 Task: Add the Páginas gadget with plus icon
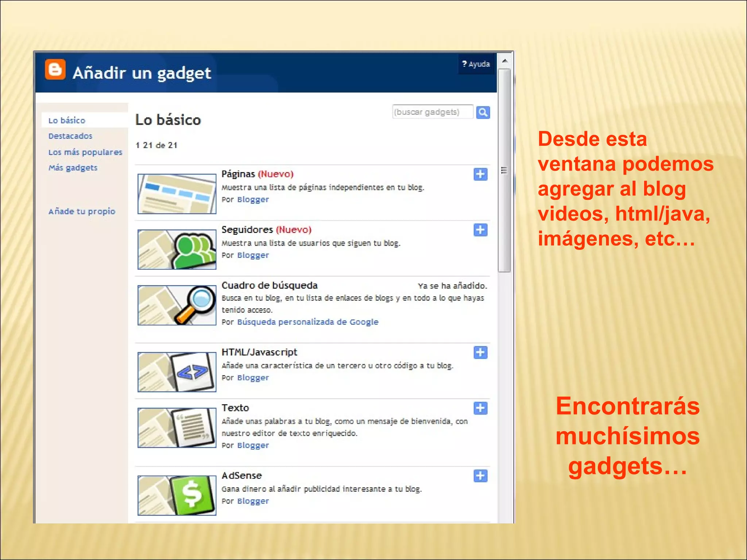coord(480,174)
